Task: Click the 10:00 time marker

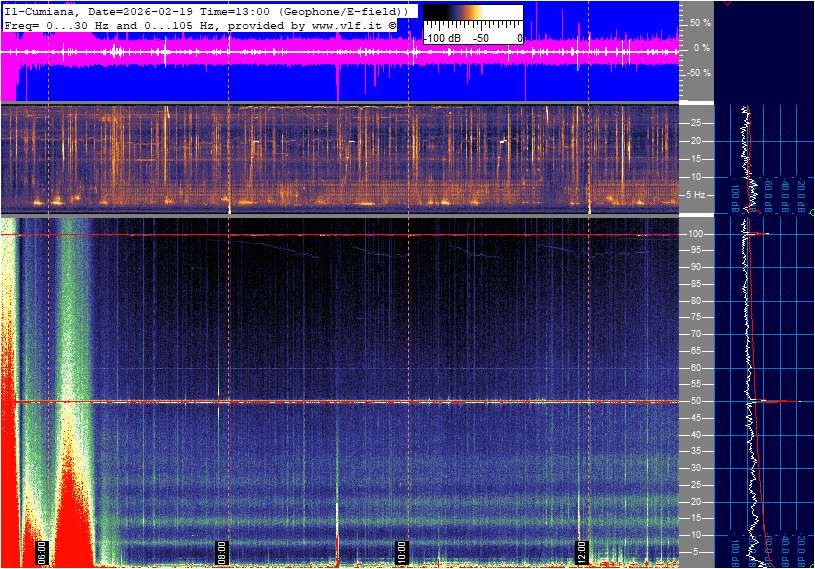Action: (400, 547)
